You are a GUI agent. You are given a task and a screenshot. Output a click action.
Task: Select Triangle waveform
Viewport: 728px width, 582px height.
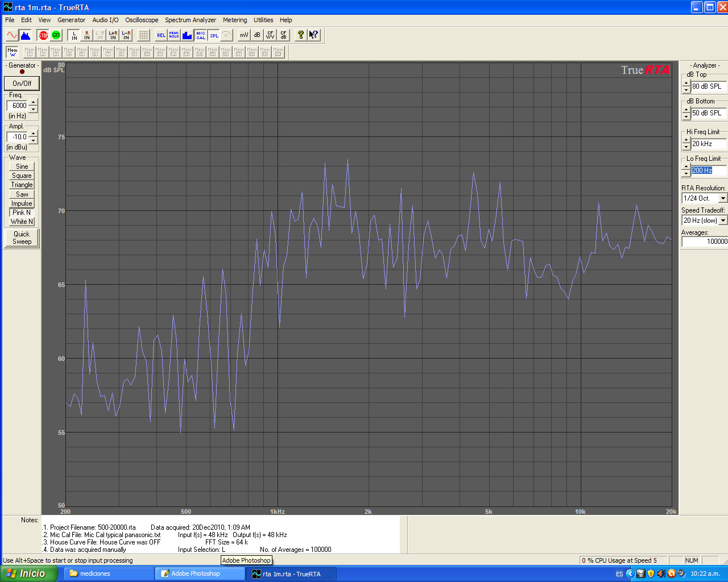coord(22,185)
